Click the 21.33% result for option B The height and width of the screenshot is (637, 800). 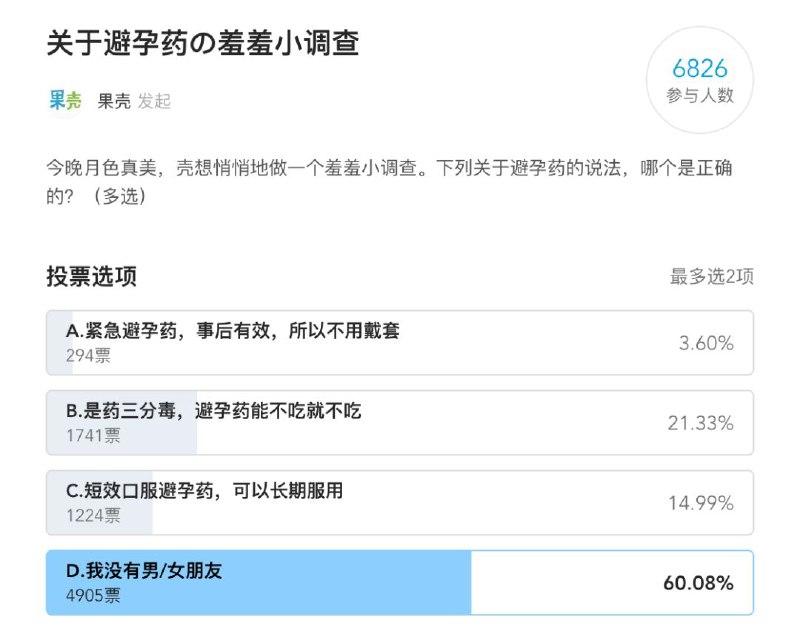(x=701, y=423)
